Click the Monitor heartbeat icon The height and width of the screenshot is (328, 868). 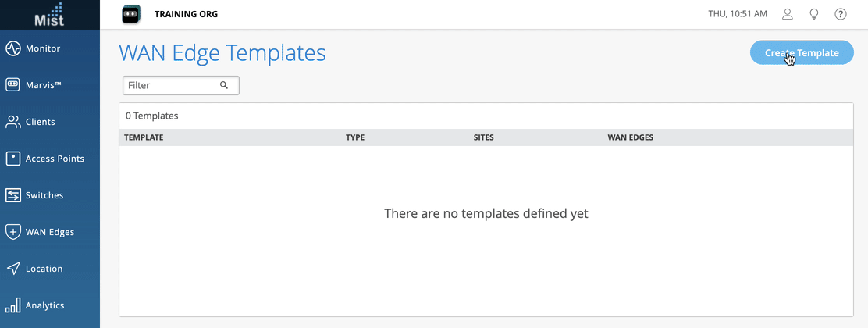click(13, 48)
